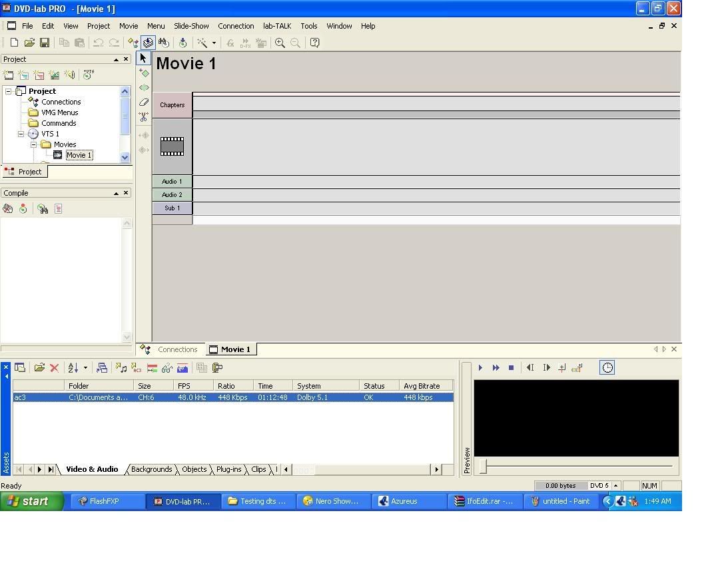Collapse the VTS 1 tree node
Viewport: 728px width, 565px height.
(x=21, y=134)
